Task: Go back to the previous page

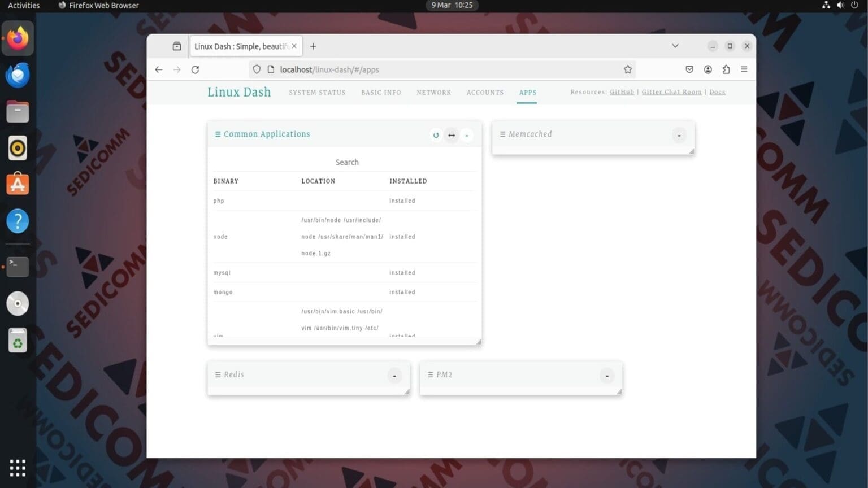Action: click(159, 69)
